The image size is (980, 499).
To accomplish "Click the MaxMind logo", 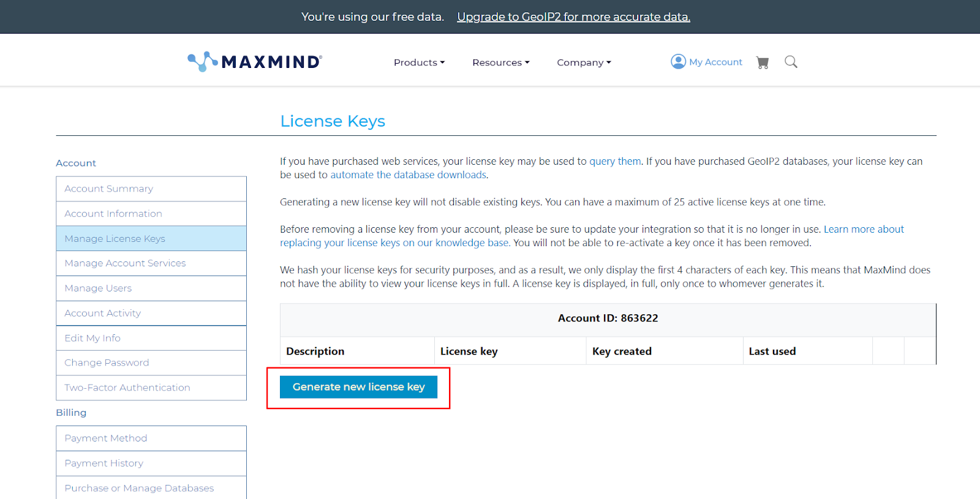I will coord(255,62).
